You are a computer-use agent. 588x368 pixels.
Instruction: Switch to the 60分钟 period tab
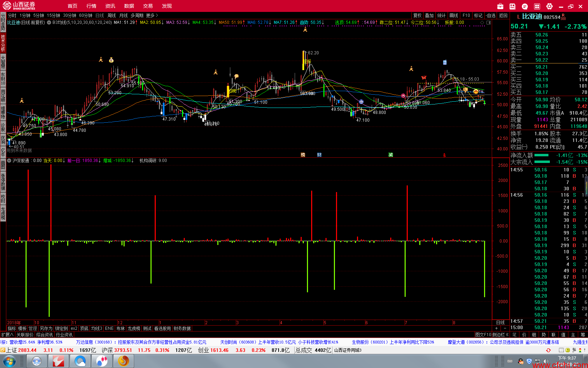pyautogui.click(x=86, y=15)
